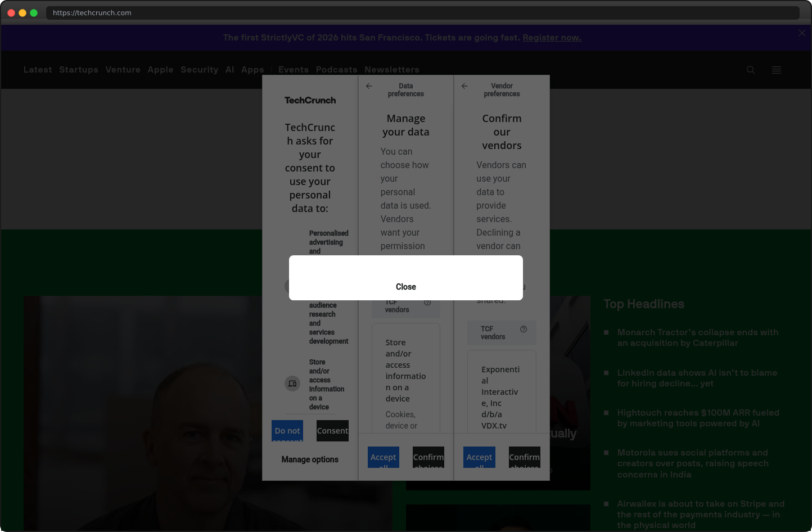
Task: Open the search on TechCrunch
Action: [751, 70]
